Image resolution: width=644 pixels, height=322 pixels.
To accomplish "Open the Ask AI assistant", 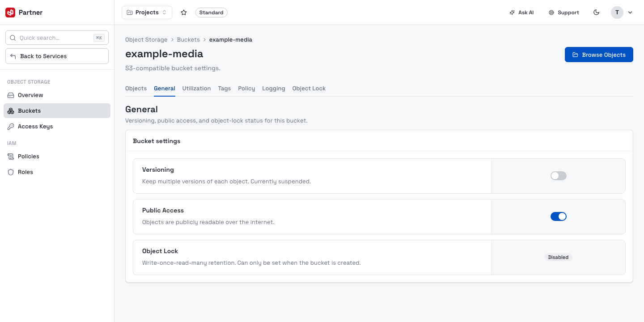I will point(521,13).
